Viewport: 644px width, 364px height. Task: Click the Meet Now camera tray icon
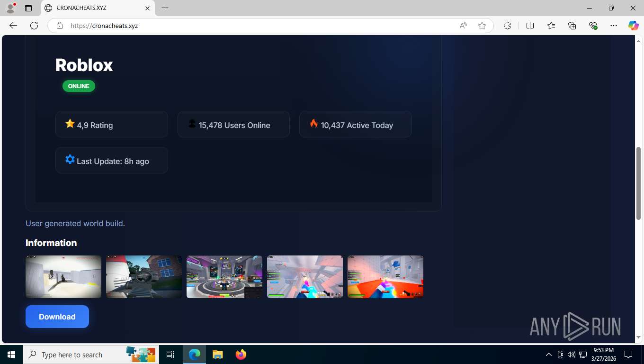pyautogui.click(x=560, y=355)
